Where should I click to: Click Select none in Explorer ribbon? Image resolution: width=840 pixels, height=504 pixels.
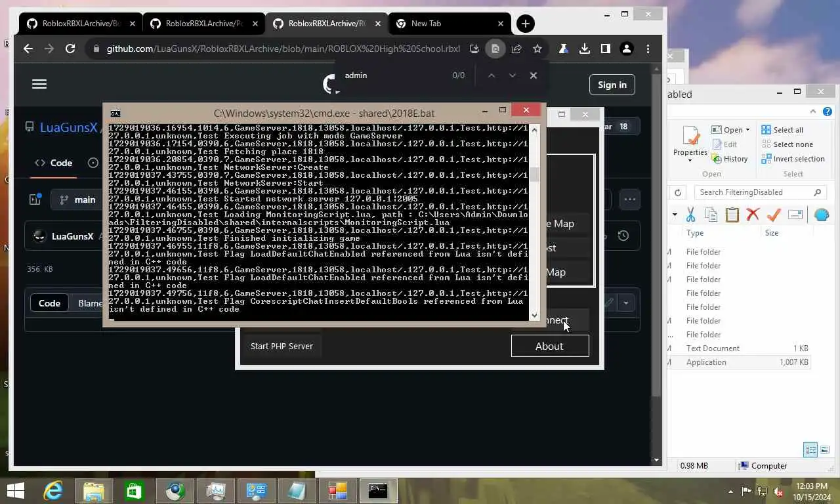pyautogui.click(x=787, y=144)
